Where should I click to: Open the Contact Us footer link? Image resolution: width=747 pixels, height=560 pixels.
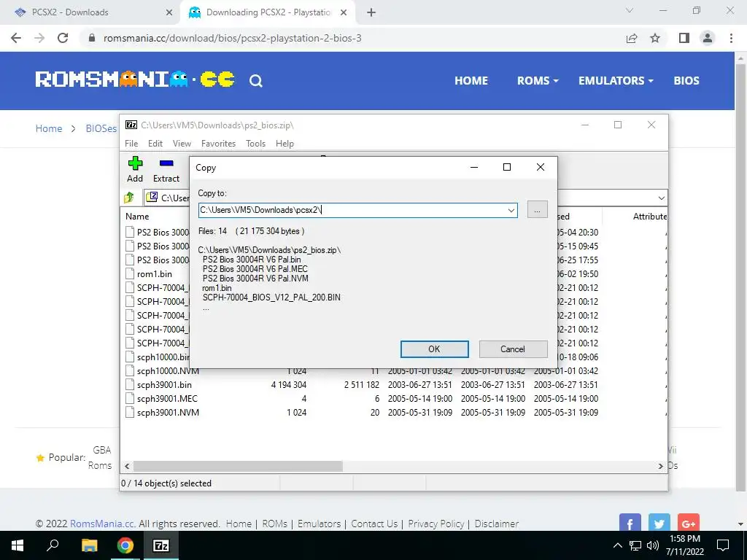point(374,524)
